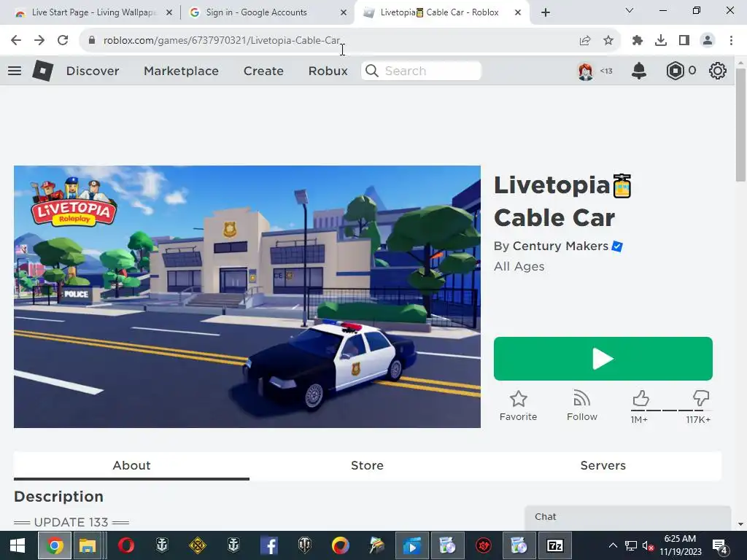747x560 pixels.
Task: Close the Livetopia Cable Car tab
Action: [518, 12]
